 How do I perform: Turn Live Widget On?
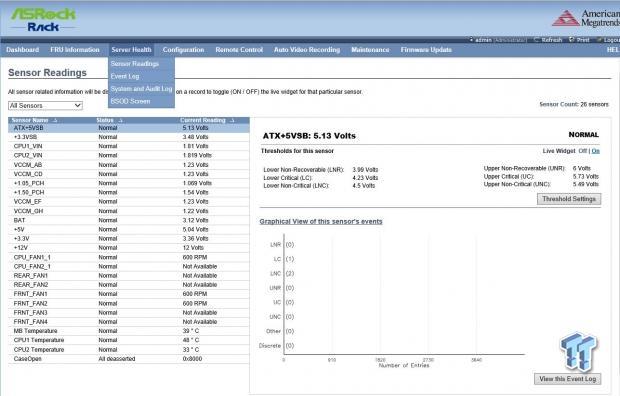tap(595, 151)
